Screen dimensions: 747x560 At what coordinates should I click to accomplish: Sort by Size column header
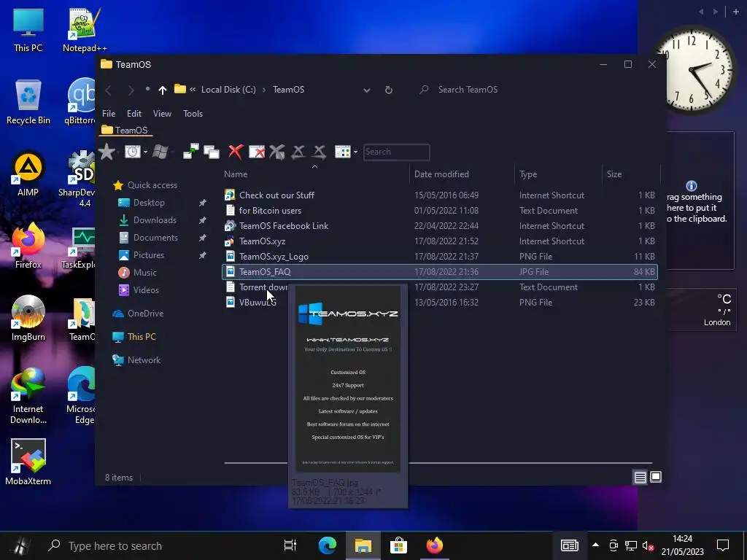[631, 174]
